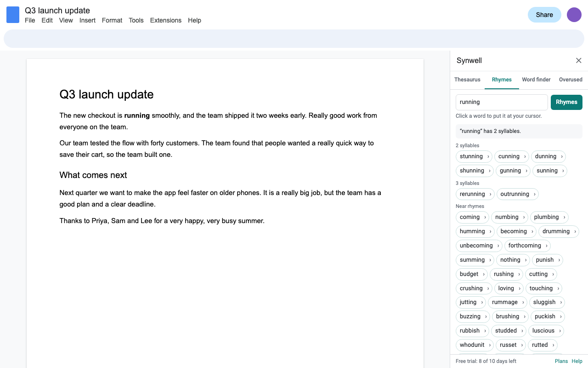Viewport: 588px width, 368px height.
Task: Click the Share button
Action: click(544, 15)
